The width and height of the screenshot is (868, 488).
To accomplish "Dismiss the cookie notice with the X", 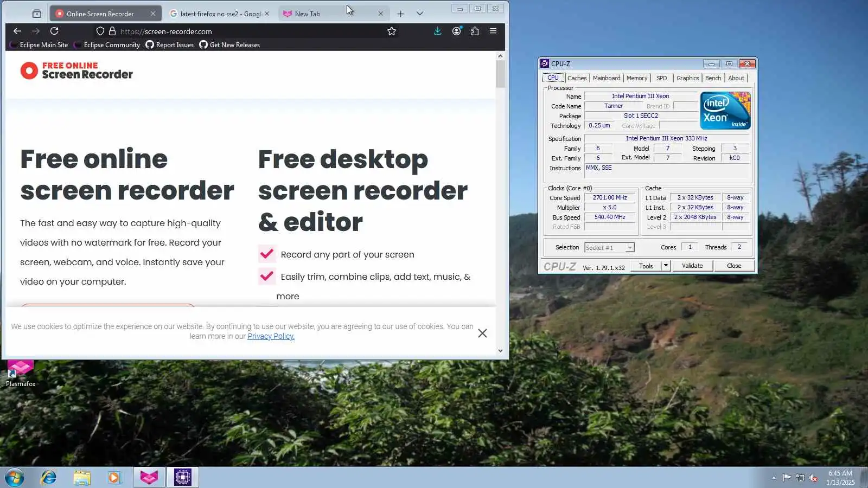I will (x=482, y=333).
